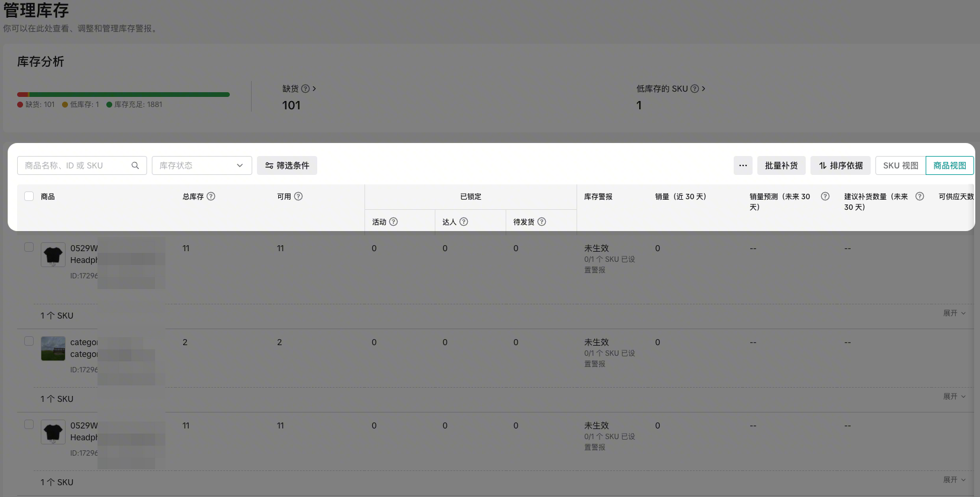The width and height of the screenshot is (980, 497).
Task: Check the category product row checkbox
Action: tap(29, 341)
